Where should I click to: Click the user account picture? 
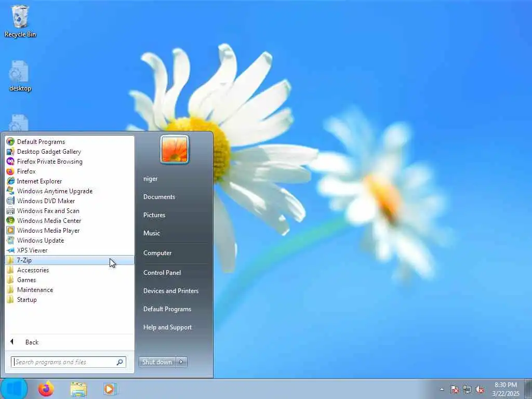tap(175, 149)
